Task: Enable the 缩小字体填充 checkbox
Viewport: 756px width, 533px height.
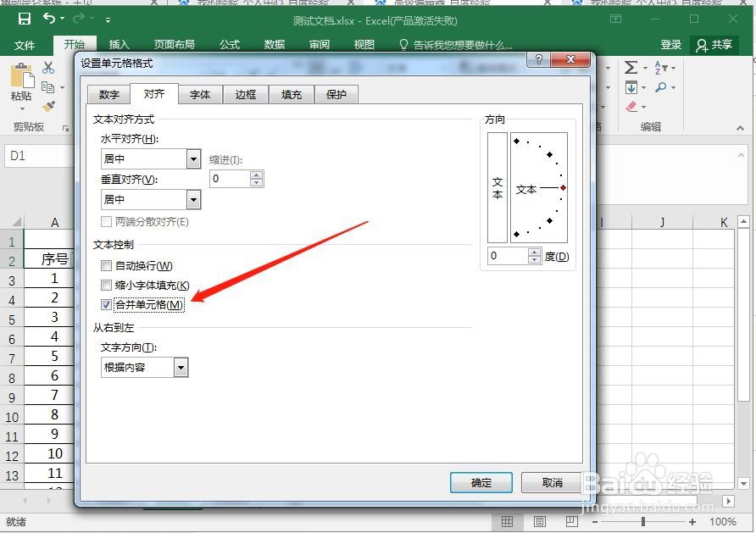Action: 106,286
